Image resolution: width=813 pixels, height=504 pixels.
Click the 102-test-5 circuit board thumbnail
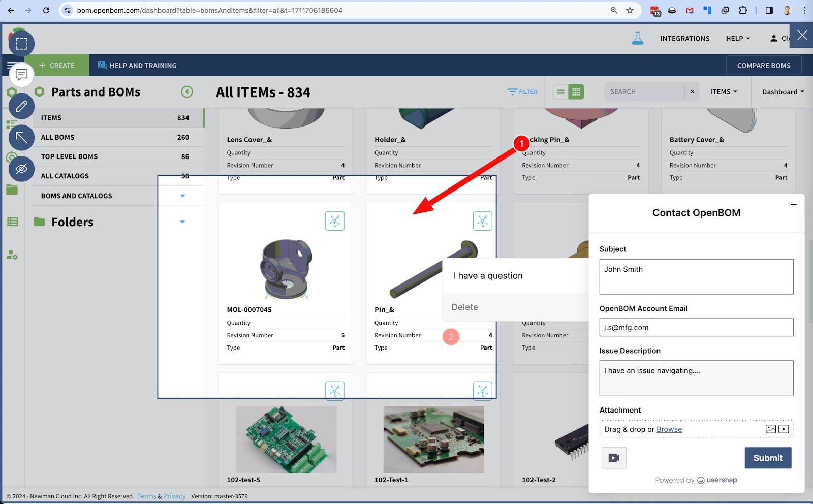click(x=286, y=439)
